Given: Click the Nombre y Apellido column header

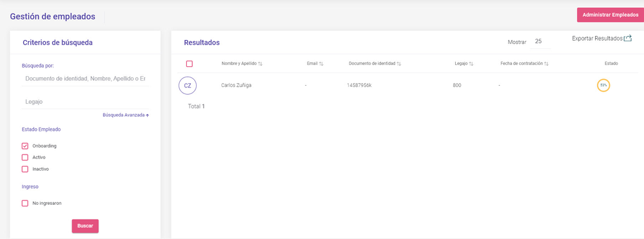Looking at the screenshot, I should [239, 64].
